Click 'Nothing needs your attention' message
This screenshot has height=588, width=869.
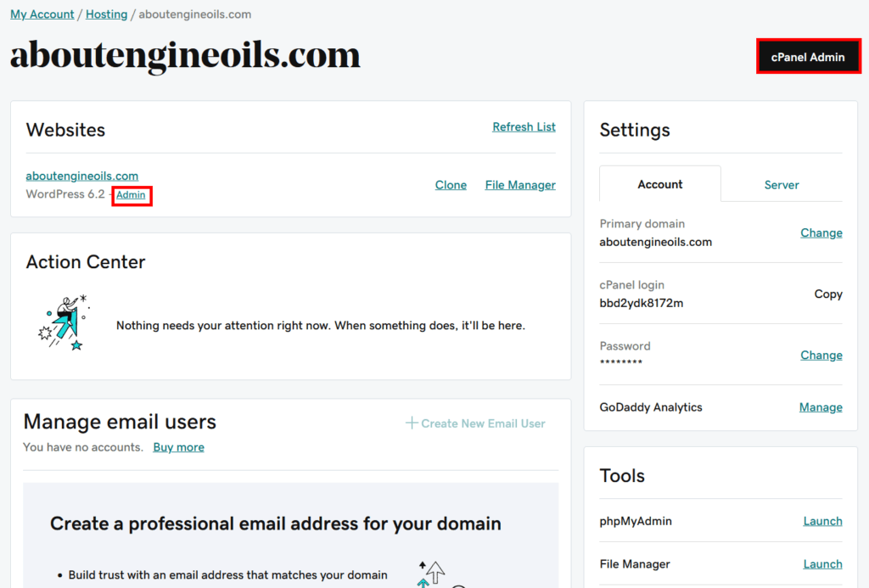coord(320,325)
